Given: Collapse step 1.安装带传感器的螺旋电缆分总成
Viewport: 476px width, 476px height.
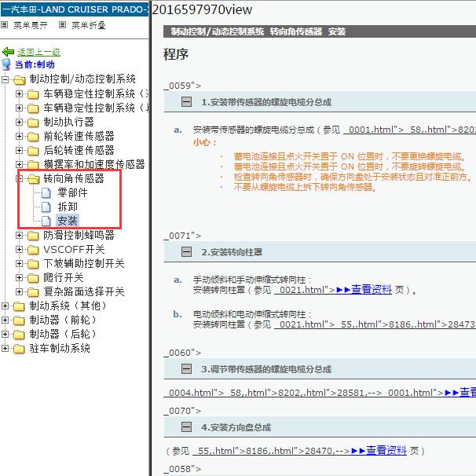Looking at the screenshot, I should (186, 101).
